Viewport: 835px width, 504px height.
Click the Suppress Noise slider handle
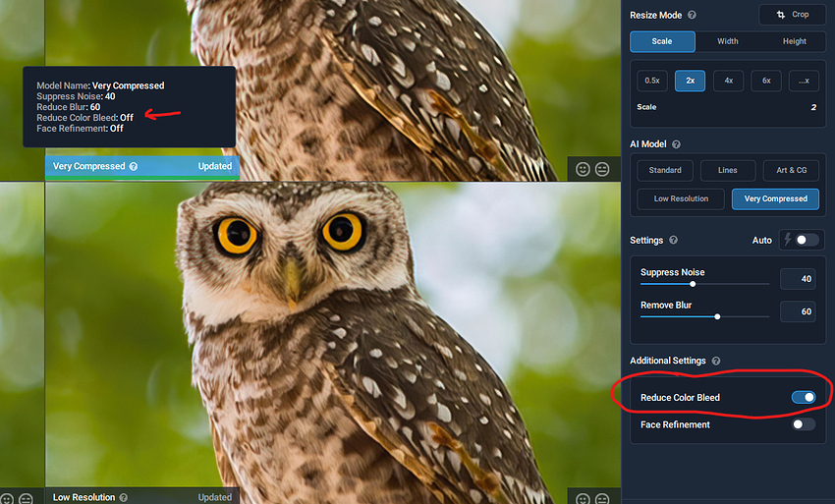(x=693, y=284)
